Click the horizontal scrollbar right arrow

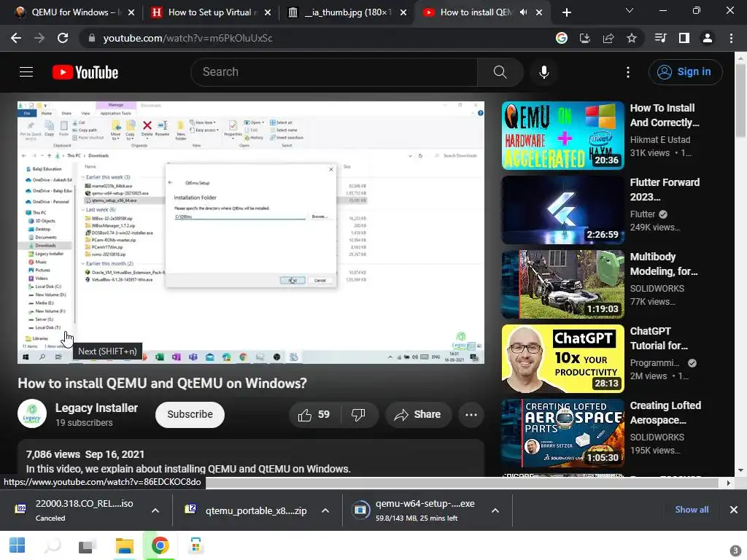[729, 483]
